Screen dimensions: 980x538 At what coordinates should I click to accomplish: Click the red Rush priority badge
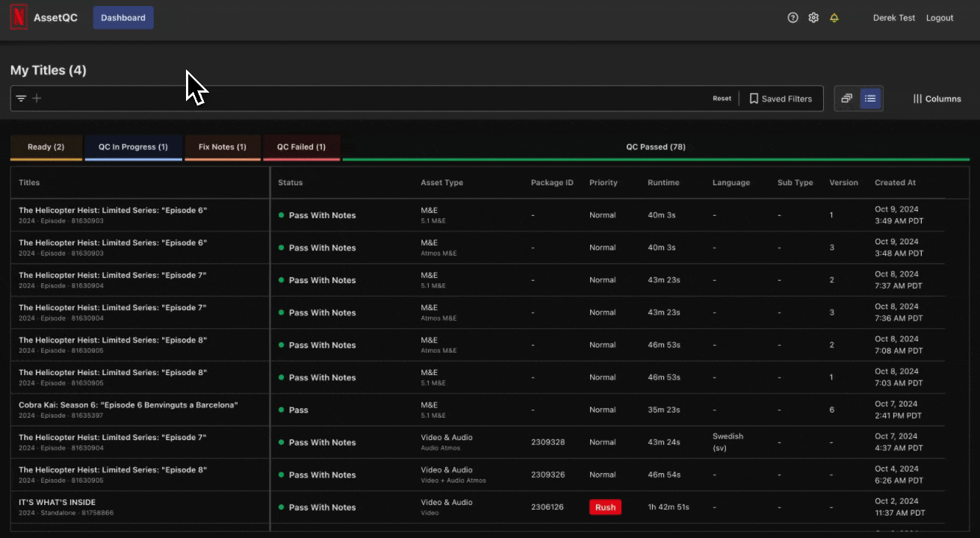[605, 507]
